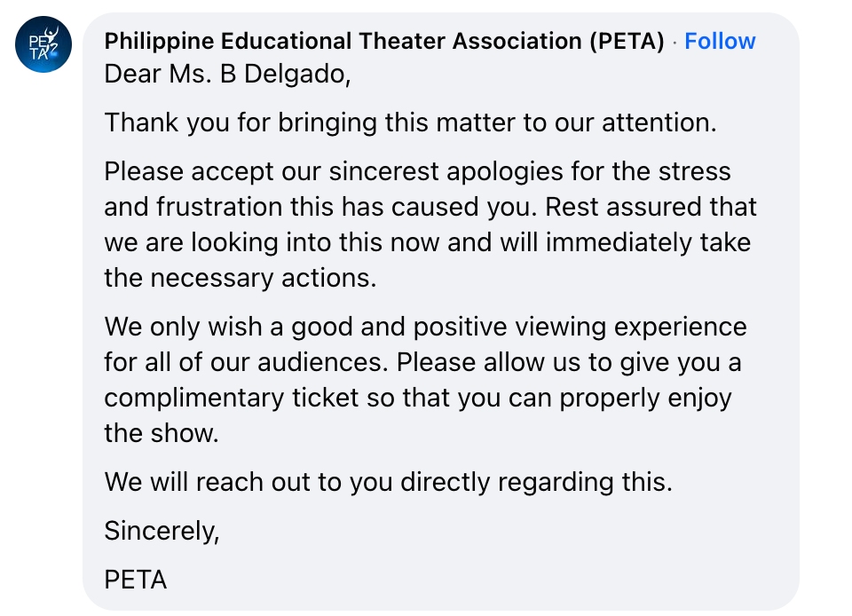Click the line 'the show.'

tap(162, 433)
